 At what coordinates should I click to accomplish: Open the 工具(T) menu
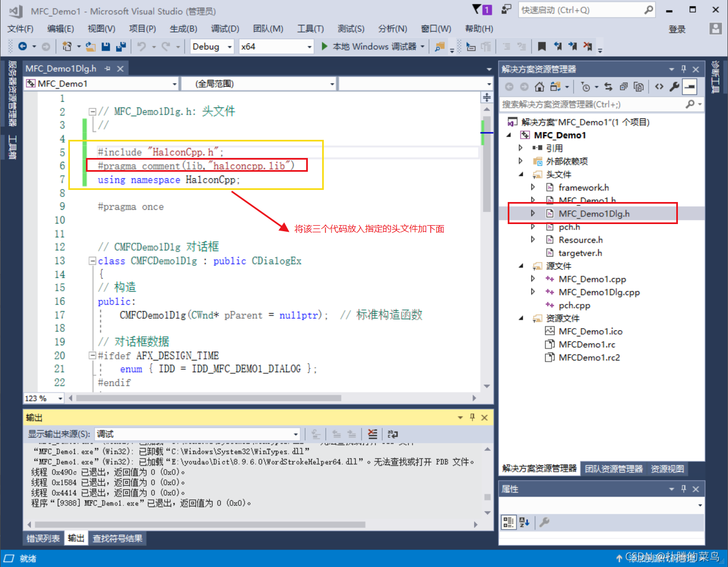click(x=311, y=29)
